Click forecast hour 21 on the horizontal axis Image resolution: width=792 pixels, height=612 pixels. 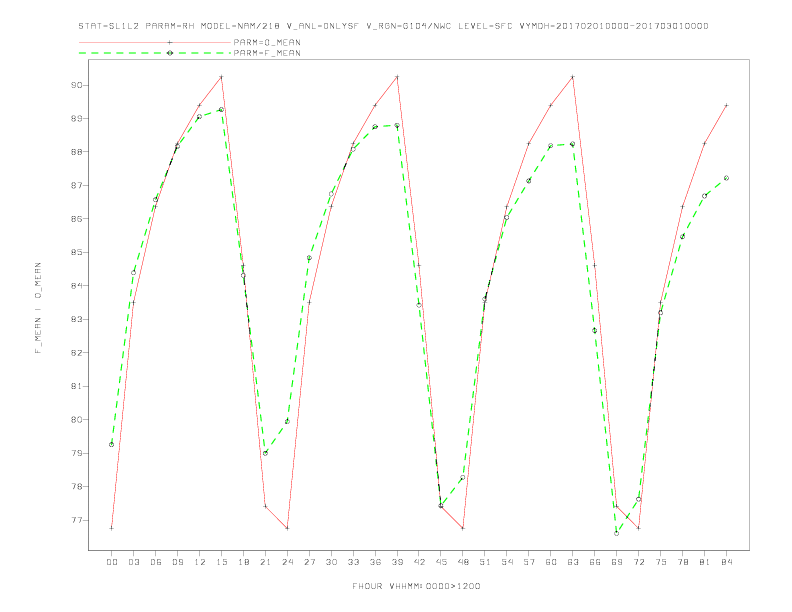pos(265,562)
